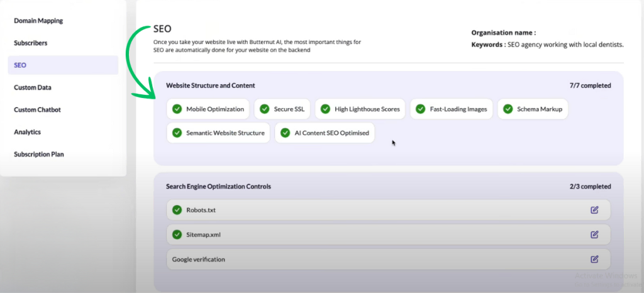Click the edit icon for Robots.txt
Screen dimensions: 644x293
594,210
